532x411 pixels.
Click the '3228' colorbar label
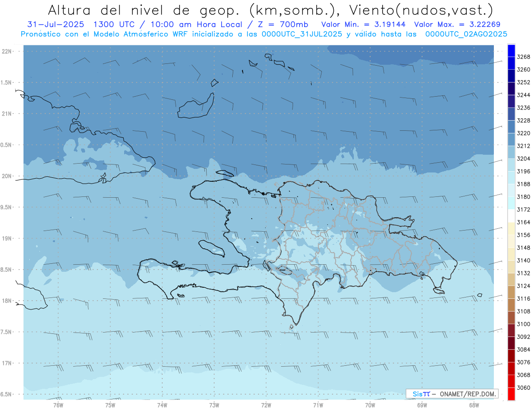(x=524, y=120)
